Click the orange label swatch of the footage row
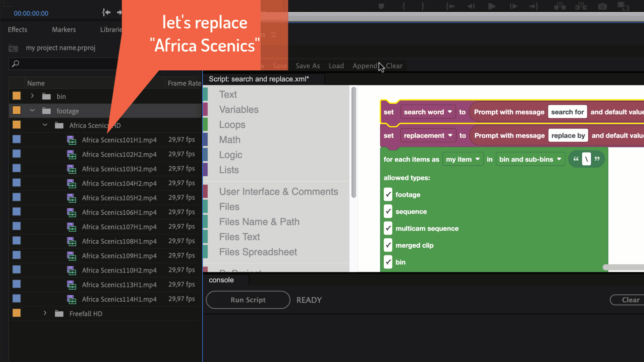Screen dimensions: 644x362 16,110
